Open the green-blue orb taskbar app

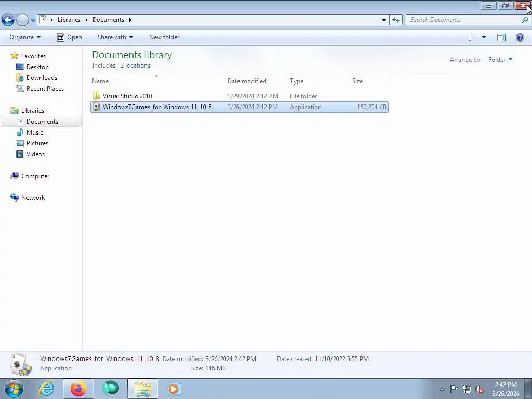[111, 389]
